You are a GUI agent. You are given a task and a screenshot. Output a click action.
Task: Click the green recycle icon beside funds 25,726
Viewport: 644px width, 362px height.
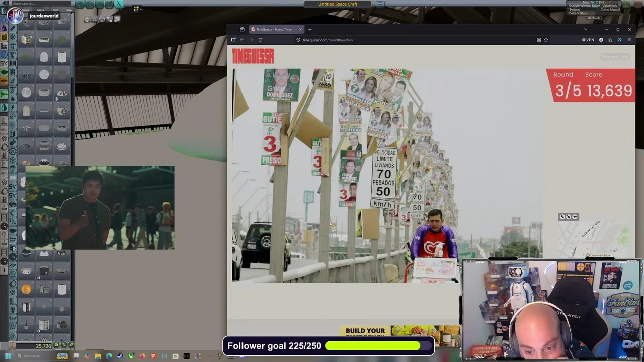pyautogui.click(x=56, y=345)
